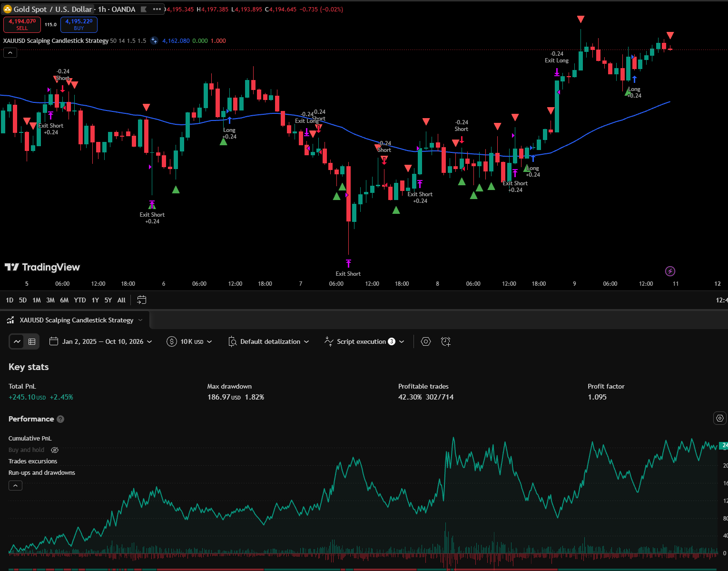This screenshot has height=571, width=728.
Task: Open the Jan 2, 2025 – Oct 10, 2026 date dropdown
Action: tap(100, 341)
